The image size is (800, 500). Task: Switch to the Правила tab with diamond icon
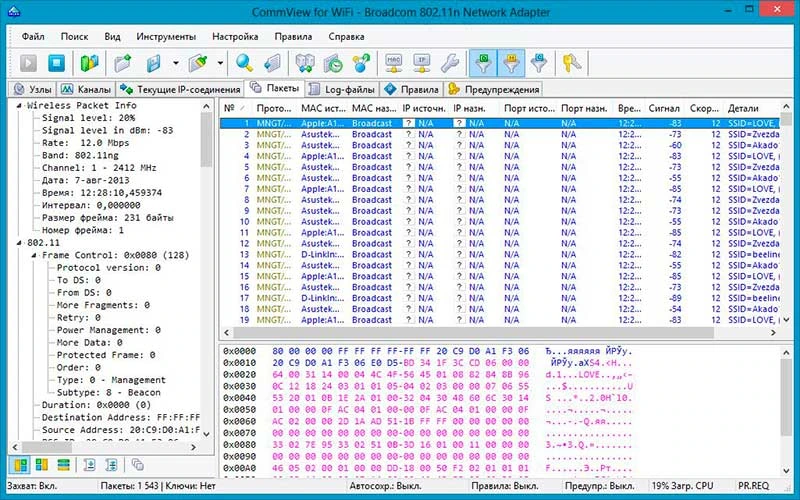[411, 89]
